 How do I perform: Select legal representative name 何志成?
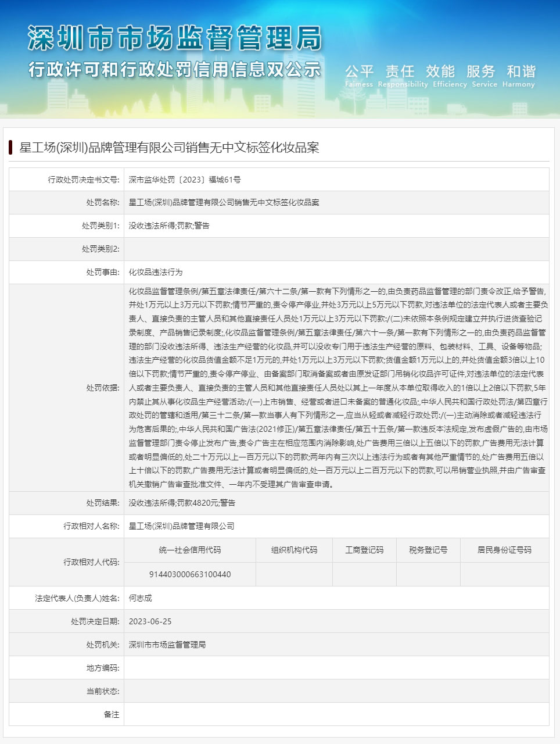coord(140,598)
